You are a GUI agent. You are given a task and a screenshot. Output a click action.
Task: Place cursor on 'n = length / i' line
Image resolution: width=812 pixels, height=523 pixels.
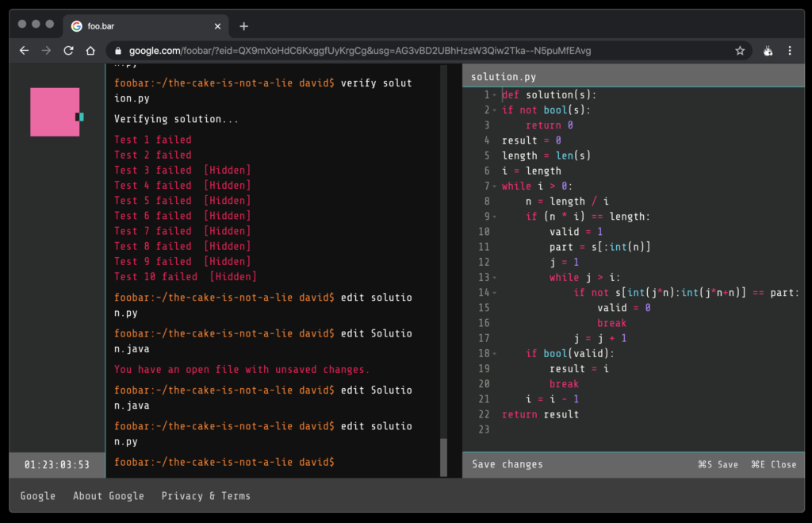point(567,201)
